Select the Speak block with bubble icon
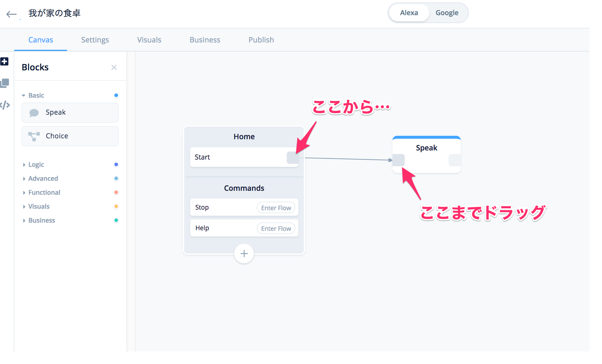This screenshot has width=602, height=364. point(70,113)
